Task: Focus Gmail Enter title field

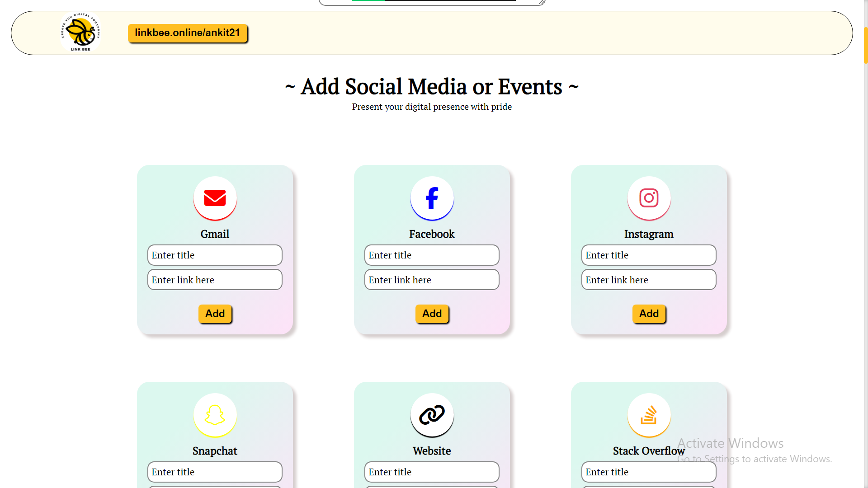Action: [215, 255]
